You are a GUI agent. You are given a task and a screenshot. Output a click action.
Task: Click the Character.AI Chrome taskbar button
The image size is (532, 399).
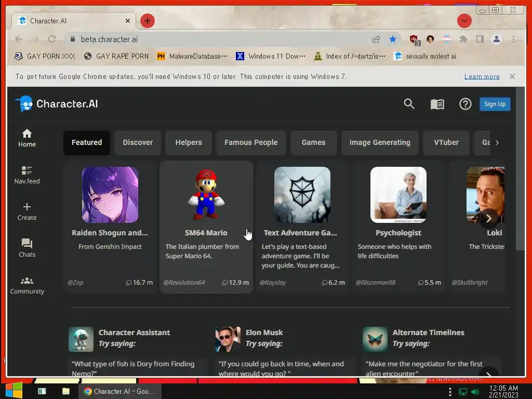click(120, 391)
